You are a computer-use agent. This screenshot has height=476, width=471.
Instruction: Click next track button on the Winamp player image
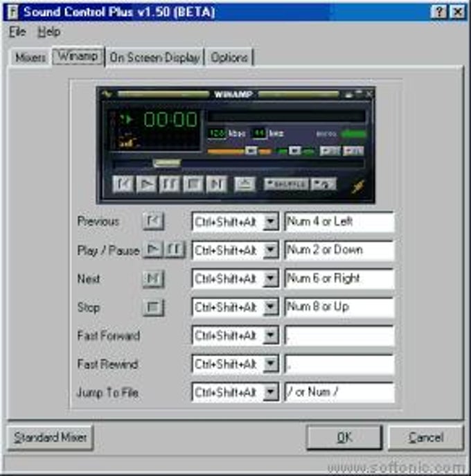[x=216, y=184]
